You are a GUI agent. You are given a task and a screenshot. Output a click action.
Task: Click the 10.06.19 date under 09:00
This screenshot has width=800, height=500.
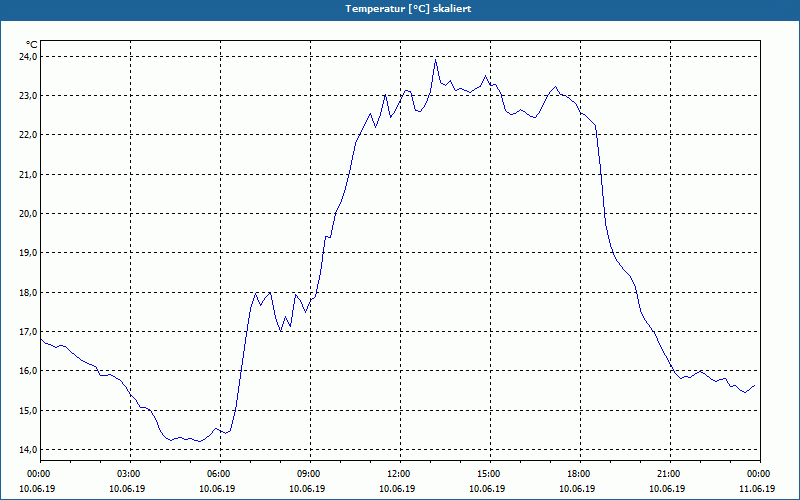click(307, 489)
